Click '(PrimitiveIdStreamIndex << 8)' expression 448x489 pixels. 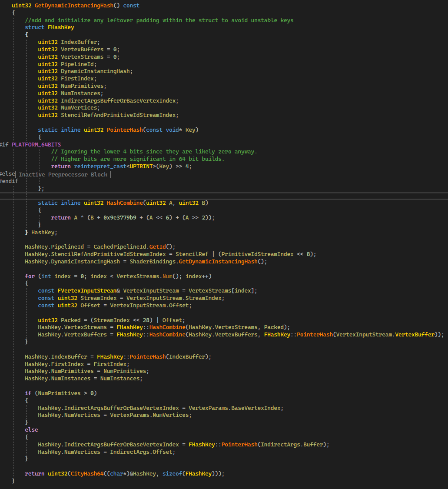[x=266, y=254]
